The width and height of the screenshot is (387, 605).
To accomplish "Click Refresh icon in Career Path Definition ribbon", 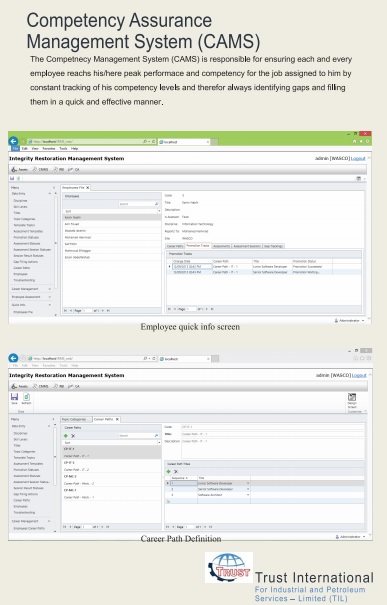I will click(x=26, y=398).
